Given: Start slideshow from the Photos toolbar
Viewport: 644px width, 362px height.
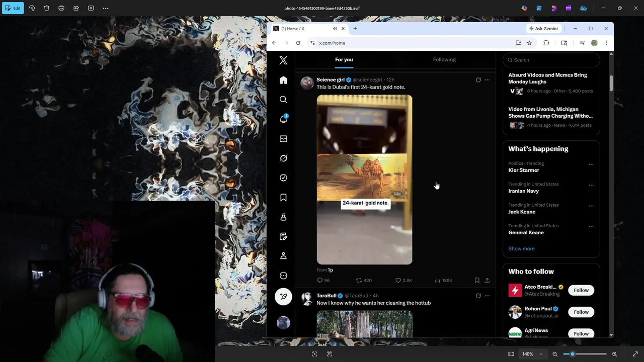Looking at the screenshot, I should click(91, 8).
